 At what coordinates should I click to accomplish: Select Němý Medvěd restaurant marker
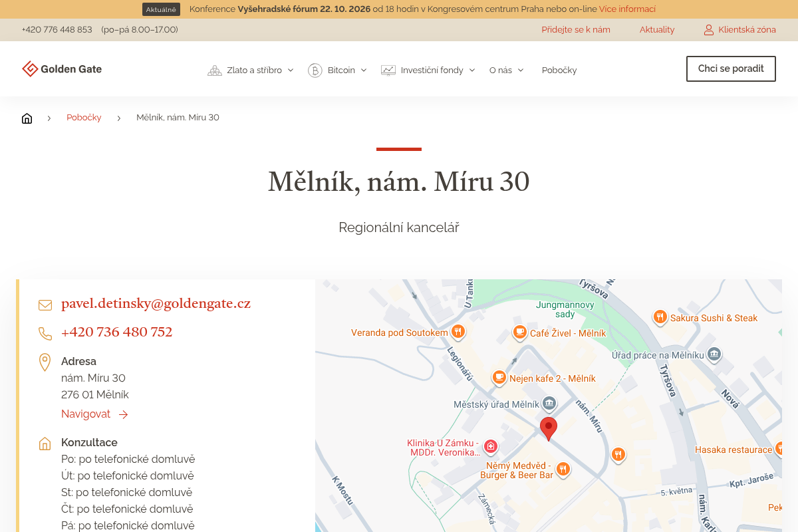[563, 469]
